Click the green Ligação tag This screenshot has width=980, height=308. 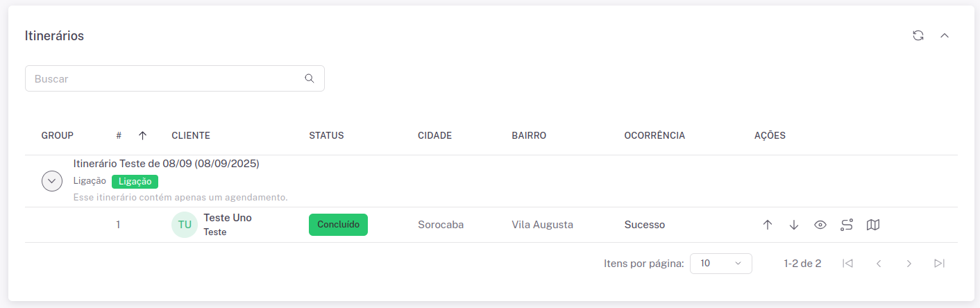[135, 181]
